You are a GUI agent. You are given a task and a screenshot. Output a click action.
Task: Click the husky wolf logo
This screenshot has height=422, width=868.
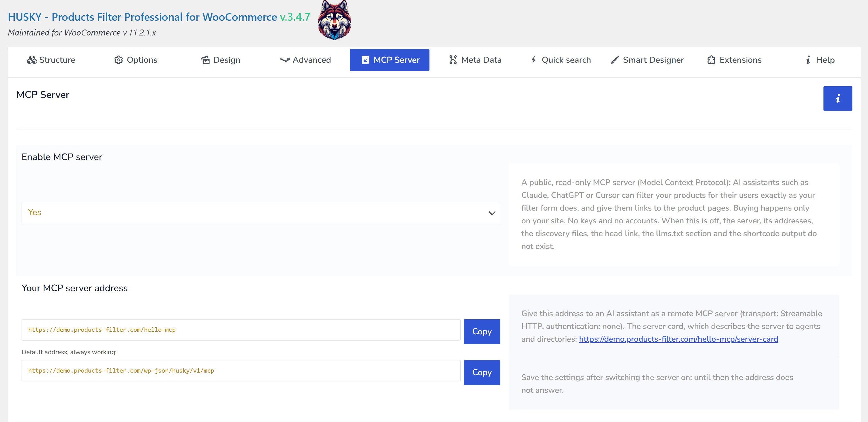click(x=335, y=20)
